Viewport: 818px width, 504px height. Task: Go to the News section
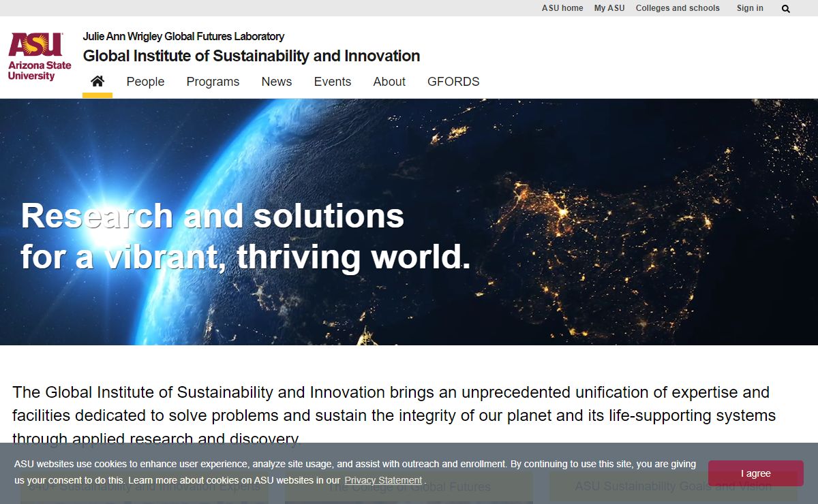pos(276,82)
